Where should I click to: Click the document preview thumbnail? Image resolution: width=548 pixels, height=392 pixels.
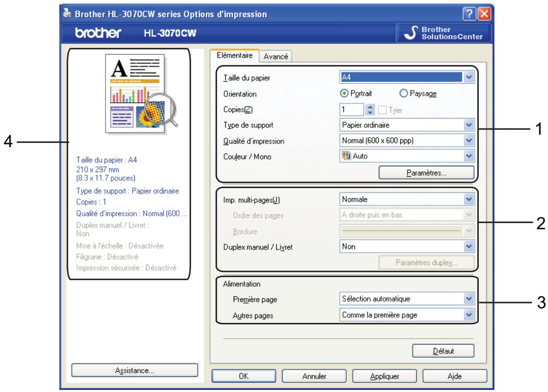point(142,93)
